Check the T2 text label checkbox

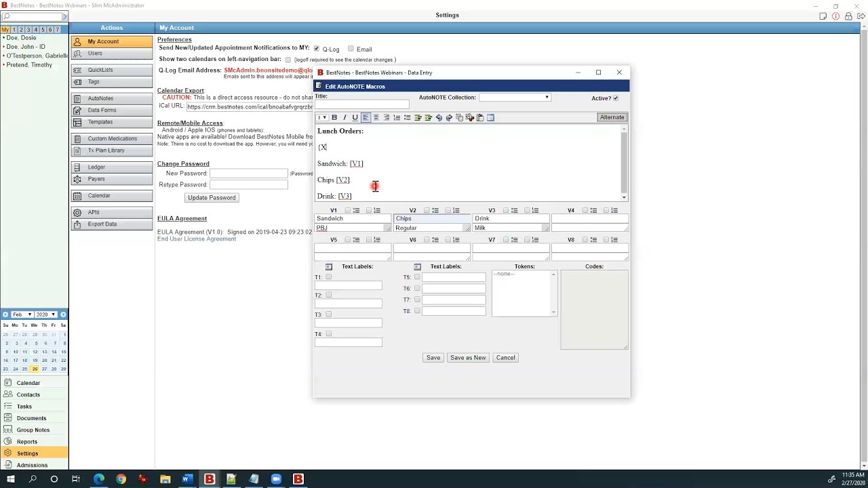(329, 295)
